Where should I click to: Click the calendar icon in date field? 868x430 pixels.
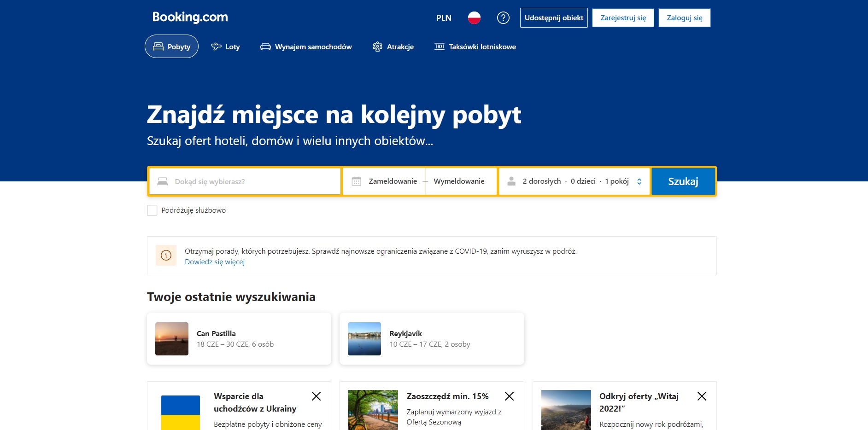tap(357, 181)
